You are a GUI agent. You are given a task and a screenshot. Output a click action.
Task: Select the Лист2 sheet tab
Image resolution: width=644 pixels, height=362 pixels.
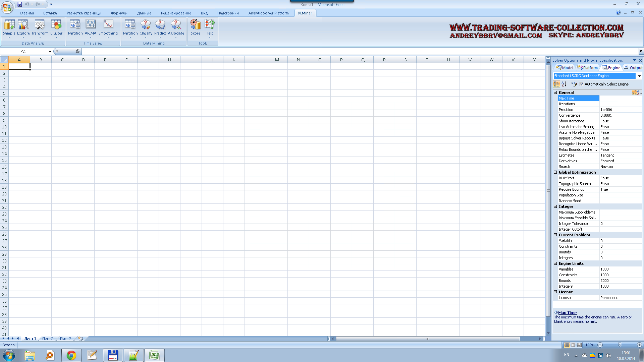tap(48, 339)
